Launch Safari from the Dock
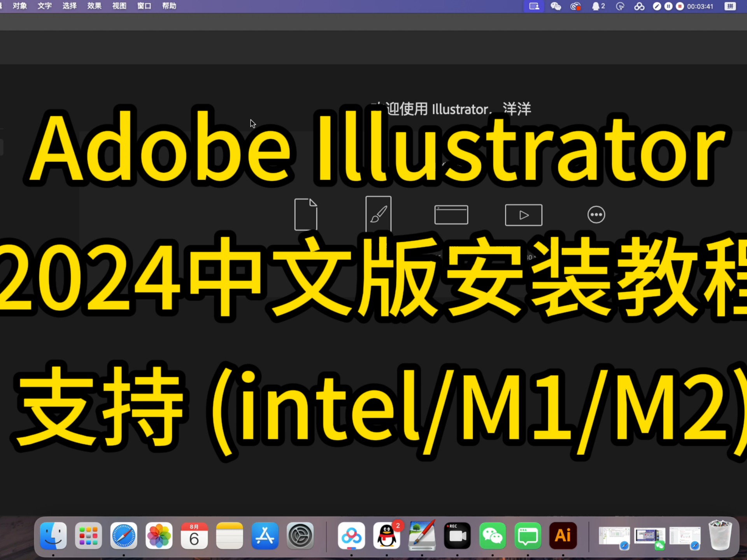Screen dimensions: 747x560 pos(124,535)
